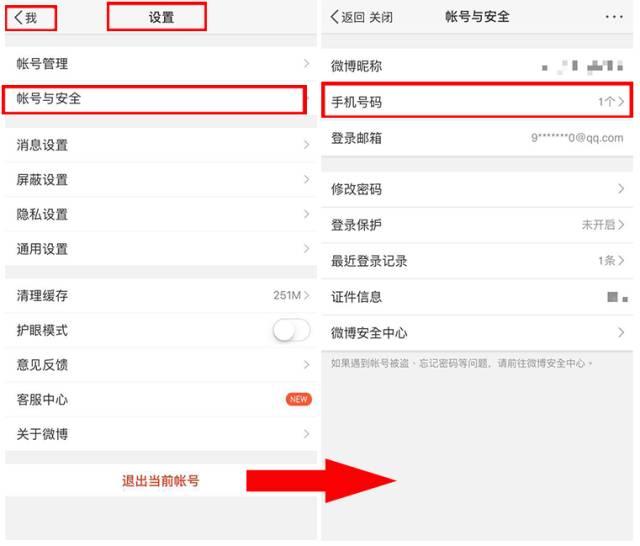Expand chevron next to 通用设置
The image size is (640, 546).
(307, 249)
